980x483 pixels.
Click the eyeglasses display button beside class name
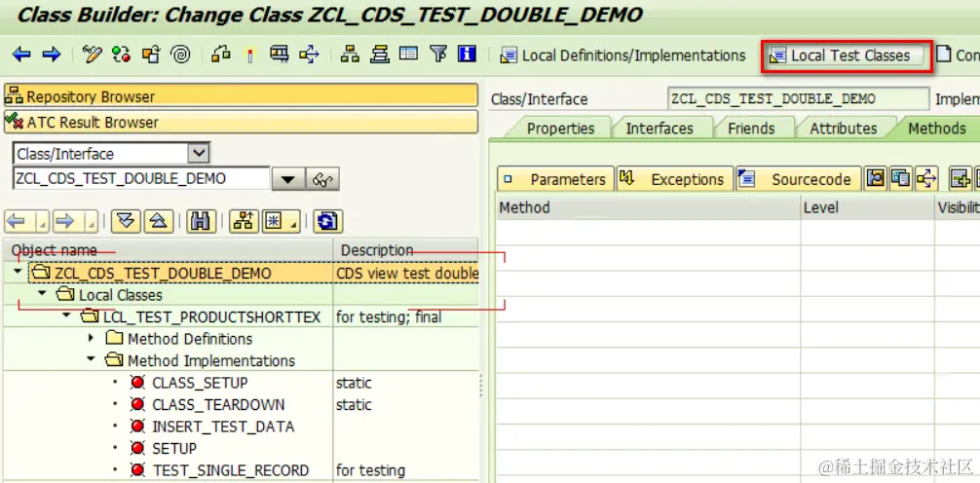coord(322,179)
